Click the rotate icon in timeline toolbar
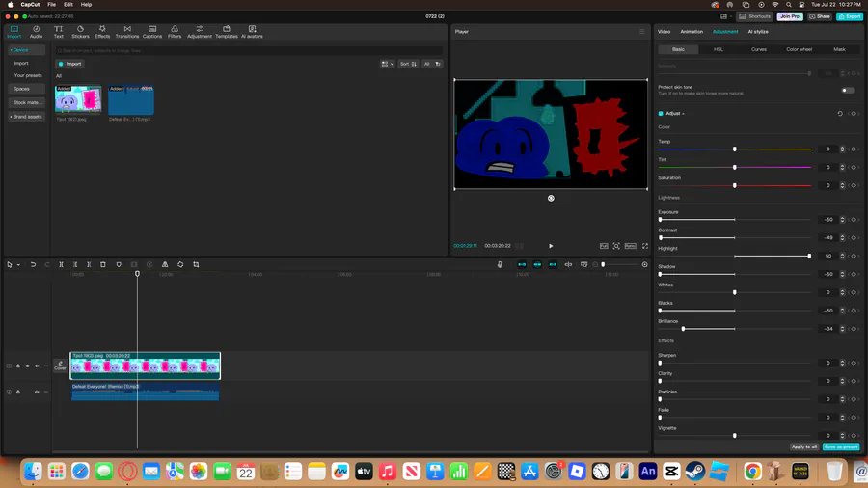 click(x=180, y=264)
